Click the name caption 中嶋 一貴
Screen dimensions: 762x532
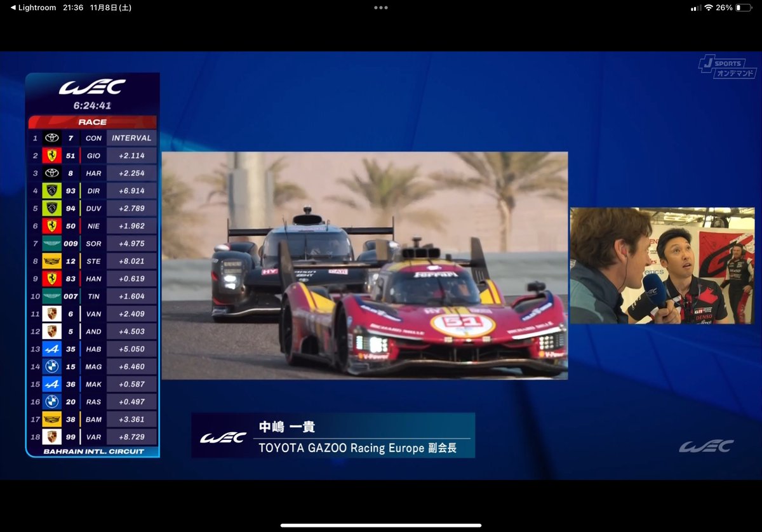tap(287, 427)
